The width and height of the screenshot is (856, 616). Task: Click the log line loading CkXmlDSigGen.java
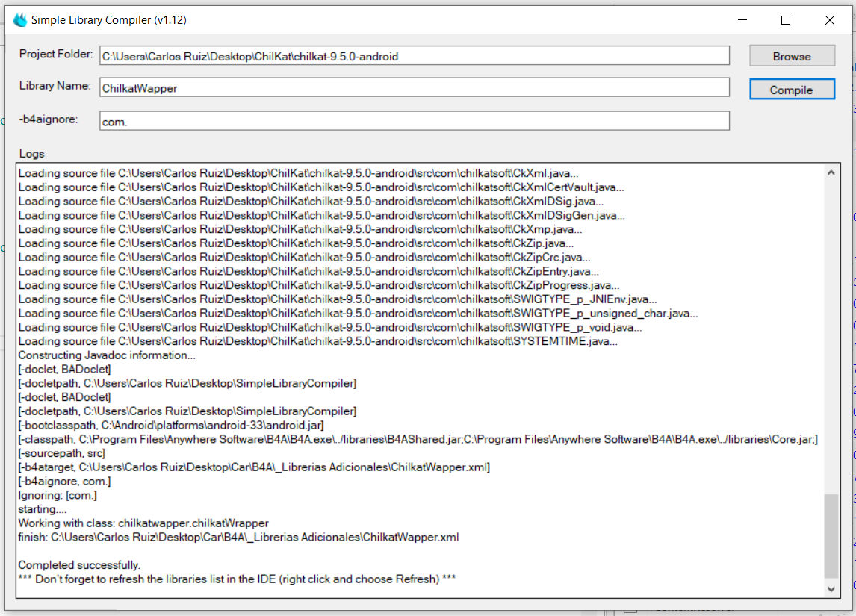pyautogui.click(x=321, y=216)
